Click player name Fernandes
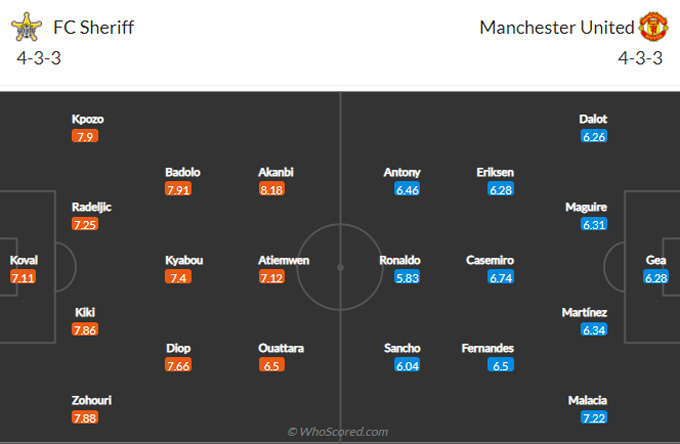The image size is (680, 444). pos(489,348)
